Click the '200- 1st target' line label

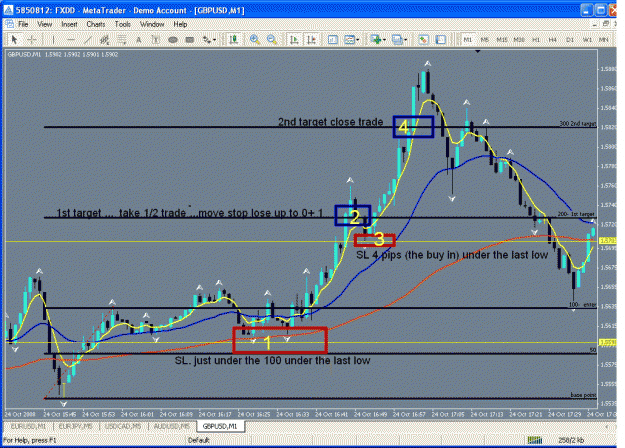tap(576, 214)
